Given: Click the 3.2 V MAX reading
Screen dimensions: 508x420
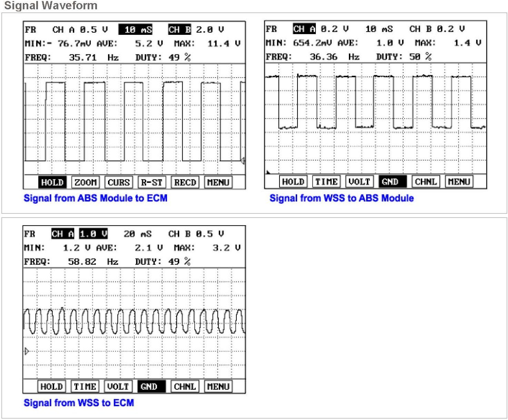Looking at the screenshot, I should [x=226, y=248].
